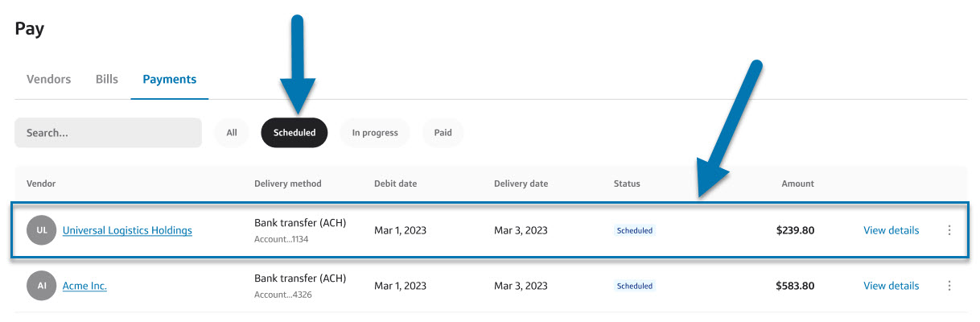Click Scheduled status badge for Acme Inc.
Viewport: 980px width, 322px height.
pyautogui.click(x=635, y=286)
